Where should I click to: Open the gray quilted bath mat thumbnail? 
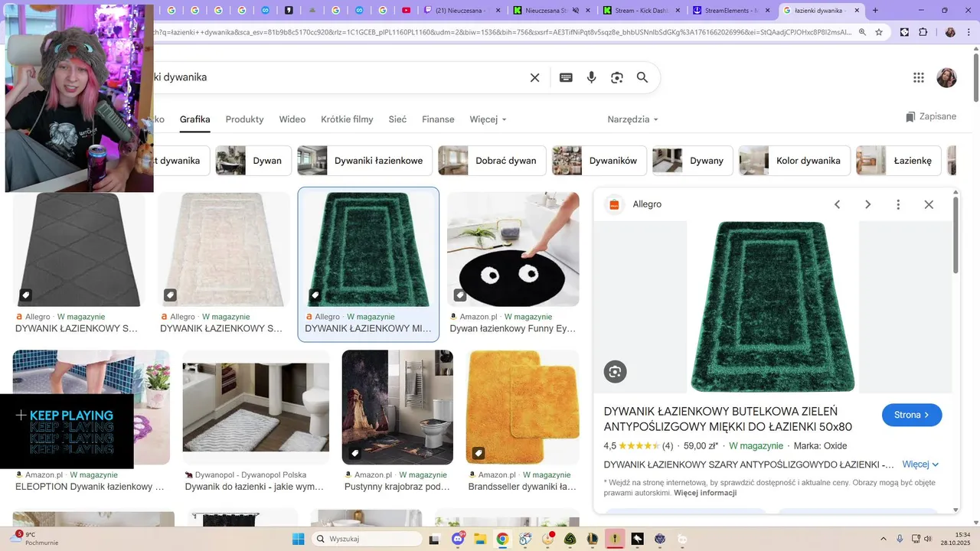click(x=79, y=249)
